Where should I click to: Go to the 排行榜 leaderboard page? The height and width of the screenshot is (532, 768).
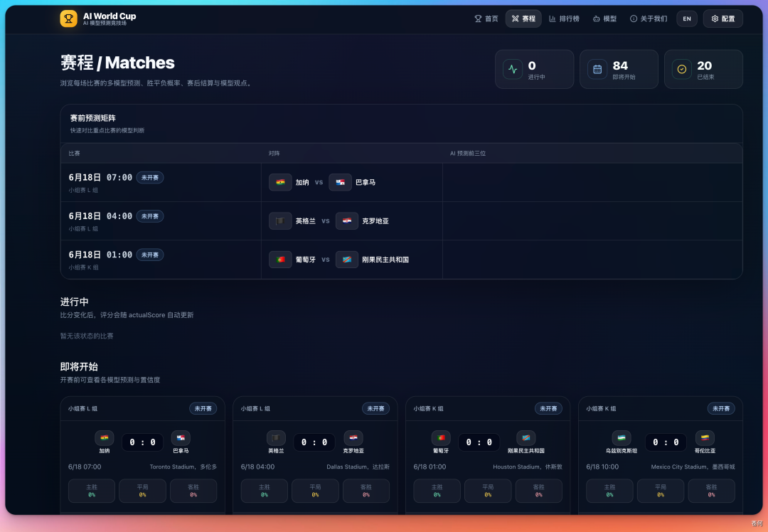[564, 18]
